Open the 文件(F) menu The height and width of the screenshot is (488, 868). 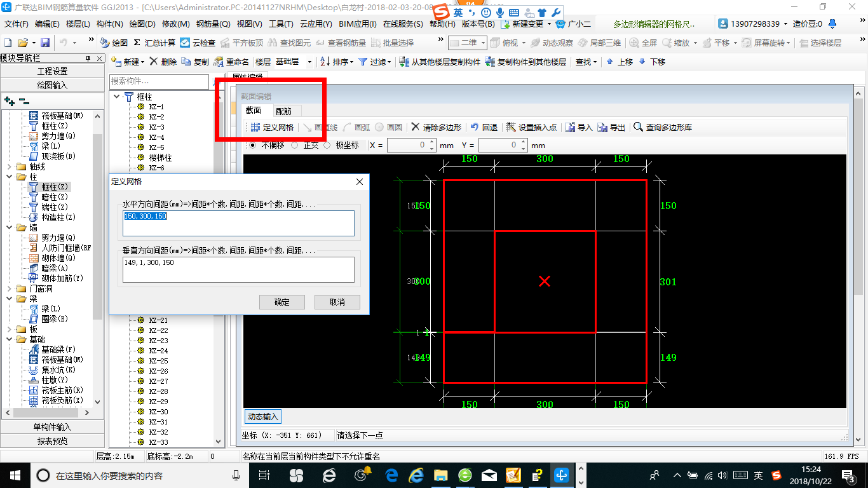17,24
